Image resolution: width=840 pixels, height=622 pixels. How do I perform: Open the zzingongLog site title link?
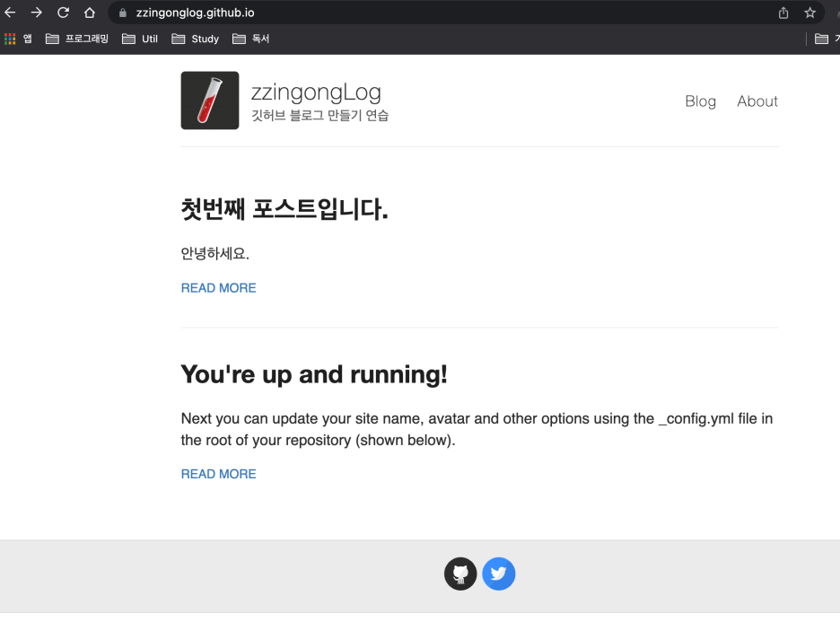pyautogui.click(x=316, y=92)
